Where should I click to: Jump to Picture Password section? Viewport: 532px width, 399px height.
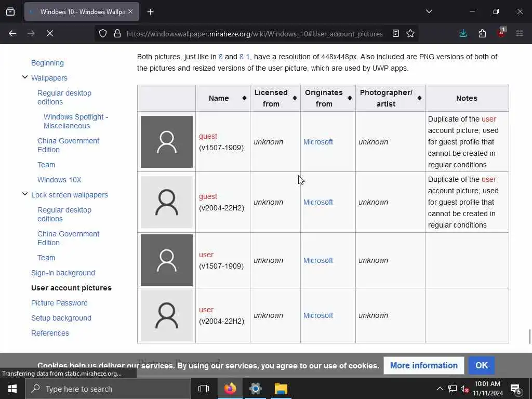click(x=59, y=303)
